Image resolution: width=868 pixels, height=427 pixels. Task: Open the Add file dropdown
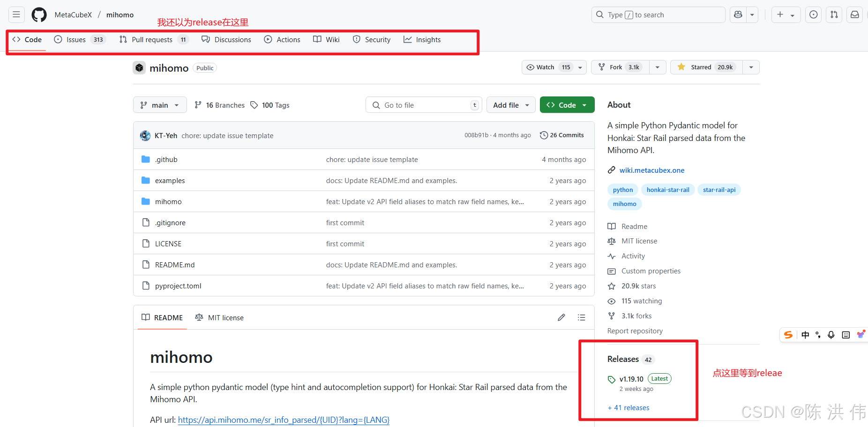click(x=511, y=105)
